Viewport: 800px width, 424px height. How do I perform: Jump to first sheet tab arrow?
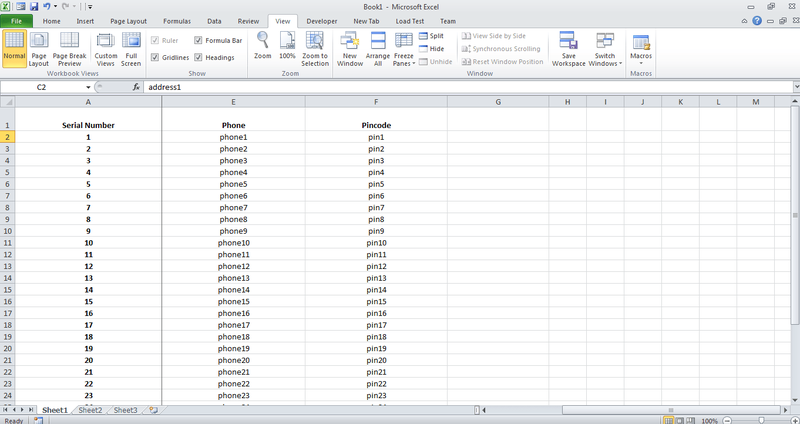click(x=6, y=410)
